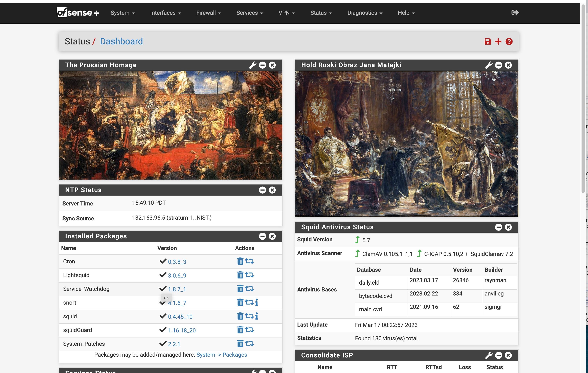
Task: Close the Installed Packages widget
Action: point(272,236)
